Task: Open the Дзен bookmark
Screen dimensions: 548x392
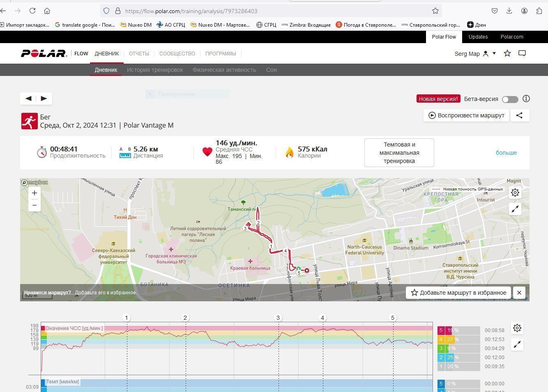Action: 477,25
